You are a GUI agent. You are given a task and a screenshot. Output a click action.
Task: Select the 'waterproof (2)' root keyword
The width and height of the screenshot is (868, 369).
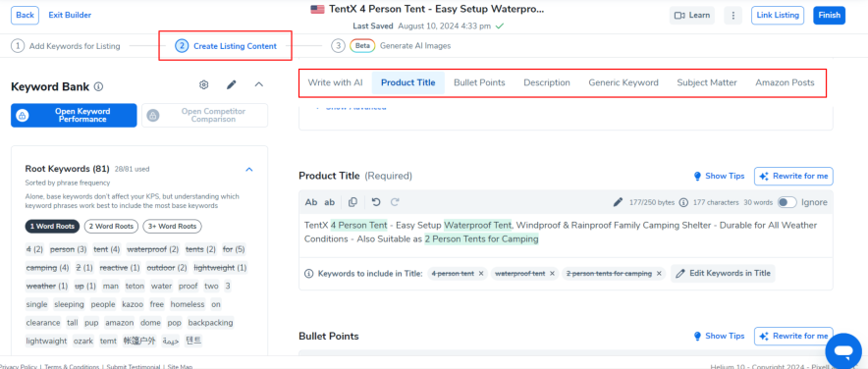click(153, 249)
